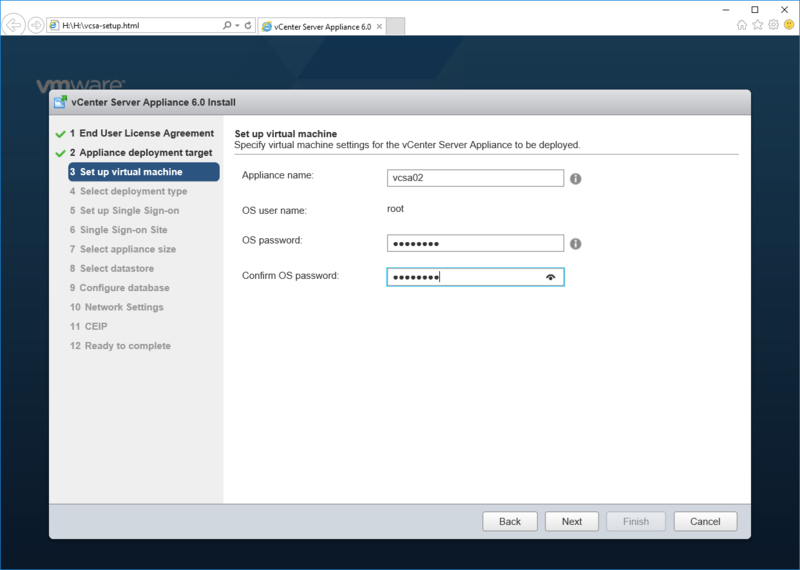
Task: Click Next to continue the install
Action: pos(571,522)
